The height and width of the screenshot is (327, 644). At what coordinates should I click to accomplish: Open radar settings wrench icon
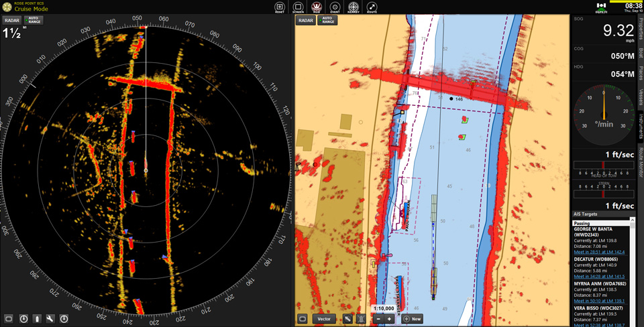click(x=50, y=318)
